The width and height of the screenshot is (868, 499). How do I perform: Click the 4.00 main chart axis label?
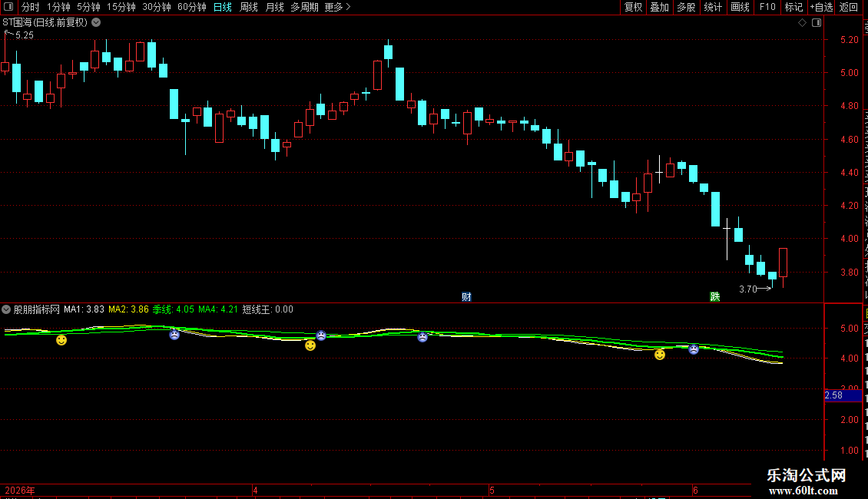point(849,239)
